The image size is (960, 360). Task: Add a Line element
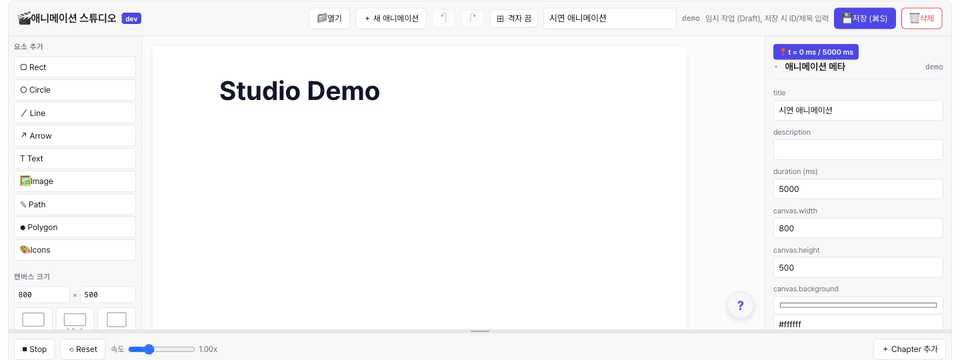[x=75, y=113]
